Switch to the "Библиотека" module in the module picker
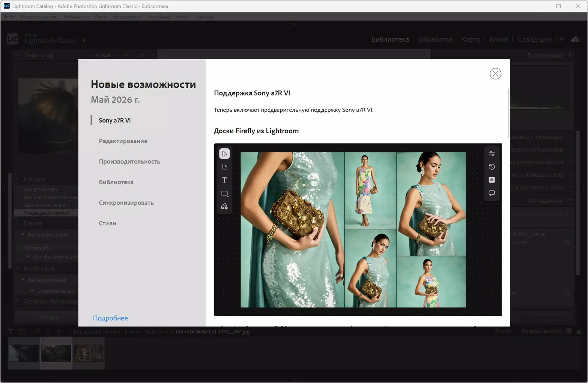 click(x=390, y=39)
